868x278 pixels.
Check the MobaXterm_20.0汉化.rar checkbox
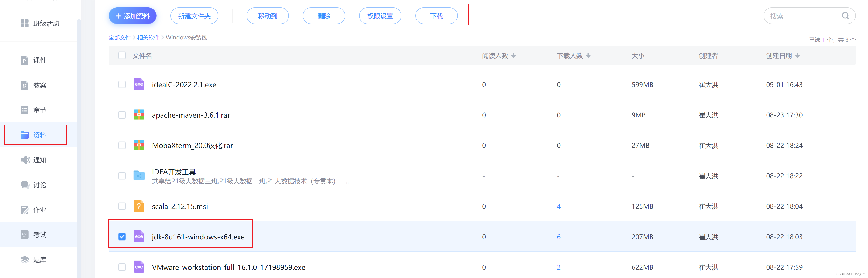tap(122, 145)
